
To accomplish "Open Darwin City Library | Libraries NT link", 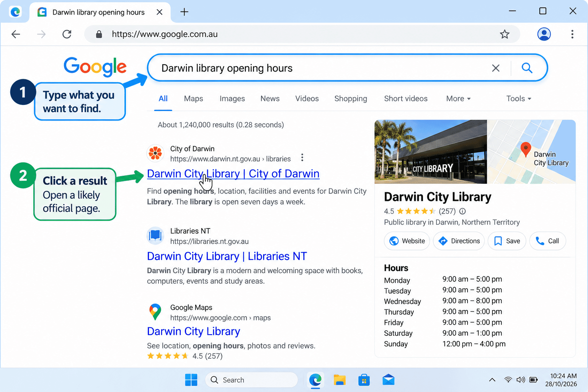I will point(227,256).
